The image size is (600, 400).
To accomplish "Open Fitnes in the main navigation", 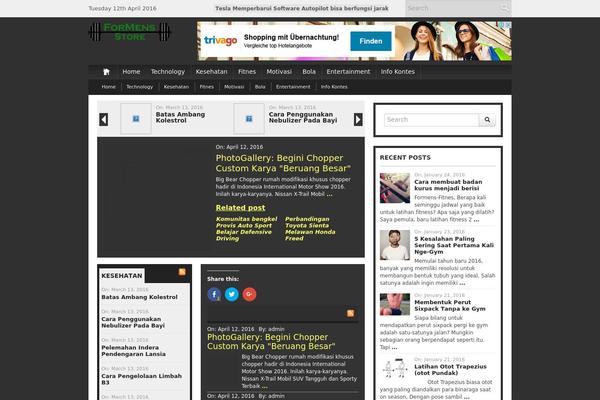I will click(x=247, y=72).
